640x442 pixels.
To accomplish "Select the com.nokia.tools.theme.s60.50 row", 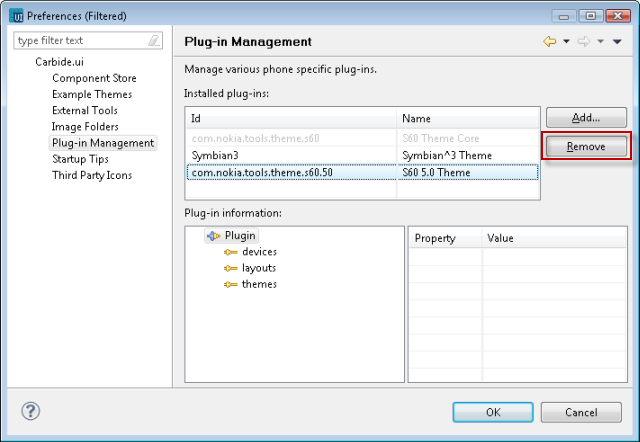I will [362, 173].
